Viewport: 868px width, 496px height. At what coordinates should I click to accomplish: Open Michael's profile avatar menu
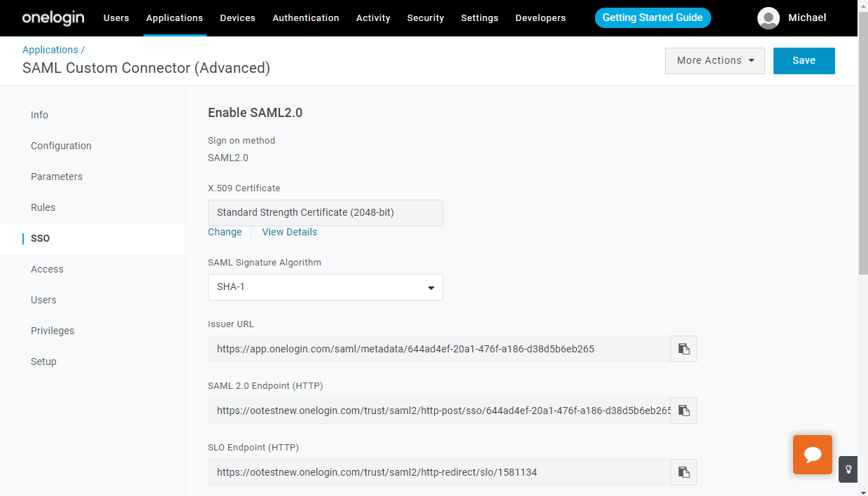point(768,18)
